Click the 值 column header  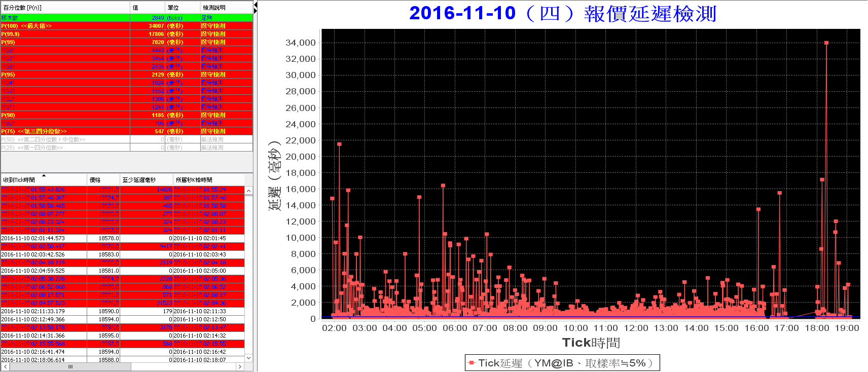(x=148, y=8)
